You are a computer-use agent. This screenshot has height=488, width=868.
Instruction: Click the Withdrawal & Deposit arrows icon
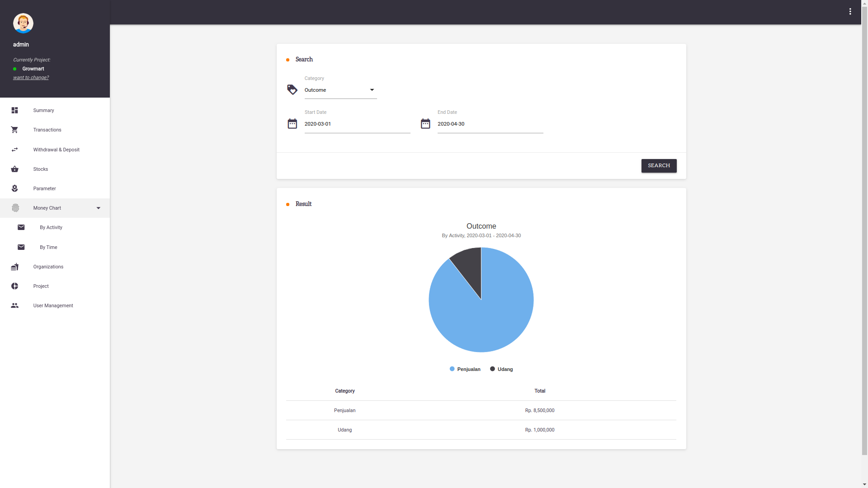[14, 150]
